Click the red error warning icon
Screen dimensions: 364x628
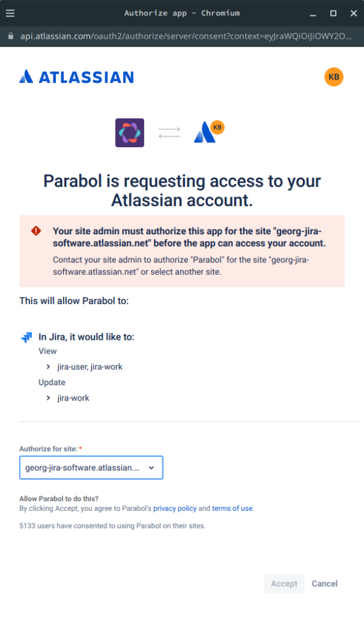click(x=36, y=231)
